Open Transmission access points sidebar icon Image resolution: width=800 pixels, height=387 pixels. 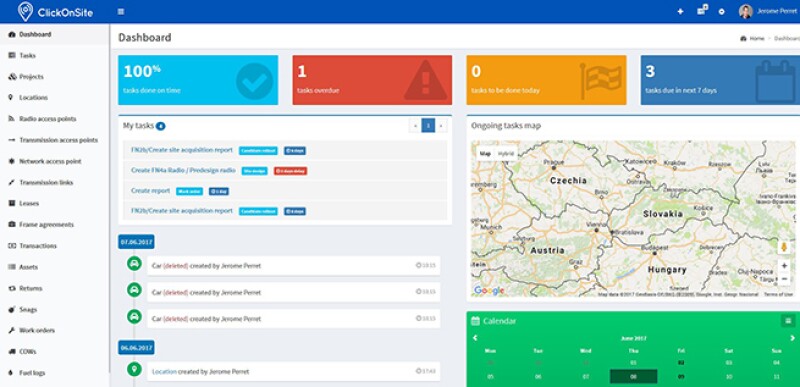coord(11,140)
